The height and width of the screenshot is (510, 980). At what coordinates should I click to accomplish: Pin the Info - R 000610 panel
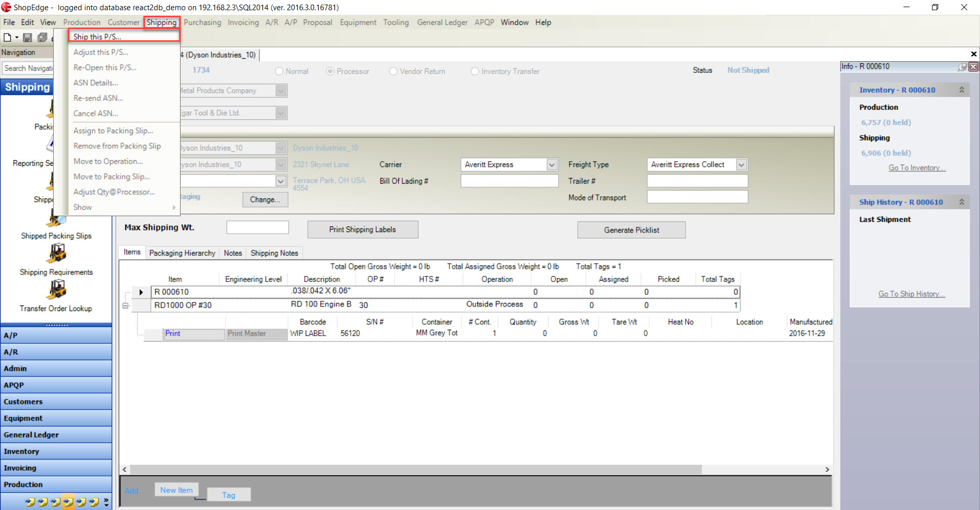962,67
